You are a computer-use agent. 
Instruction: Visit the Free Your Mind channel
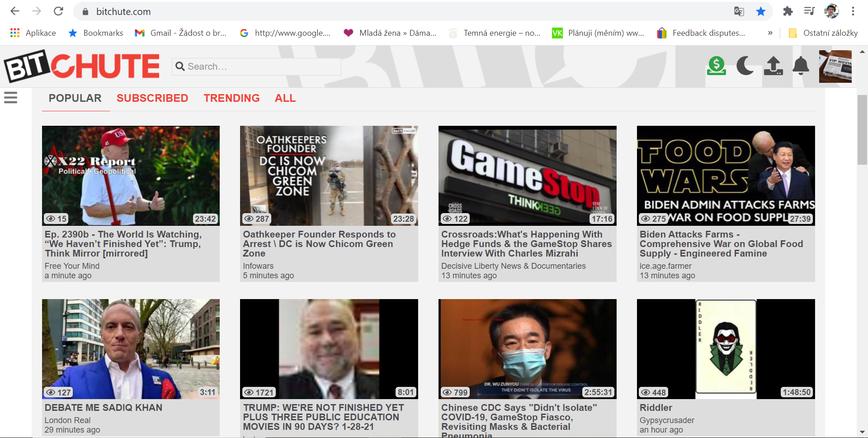(72, 266)
